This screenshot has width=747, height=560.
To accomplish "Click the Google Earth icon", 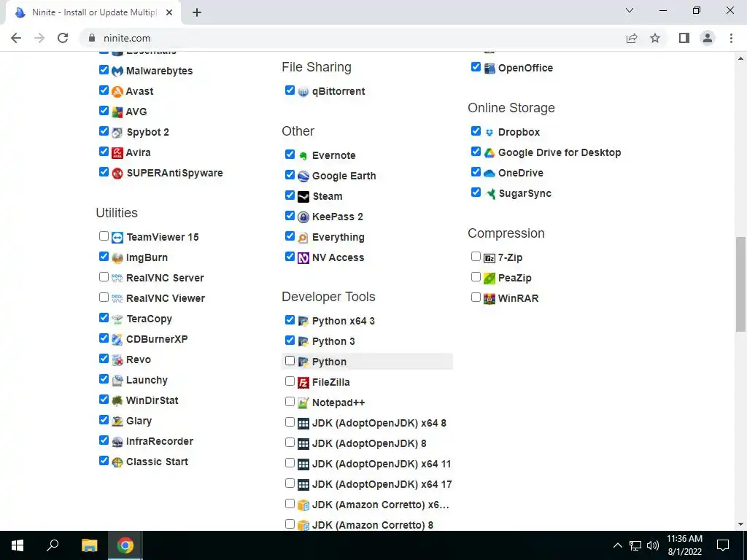I will click(x=303, y=176).
